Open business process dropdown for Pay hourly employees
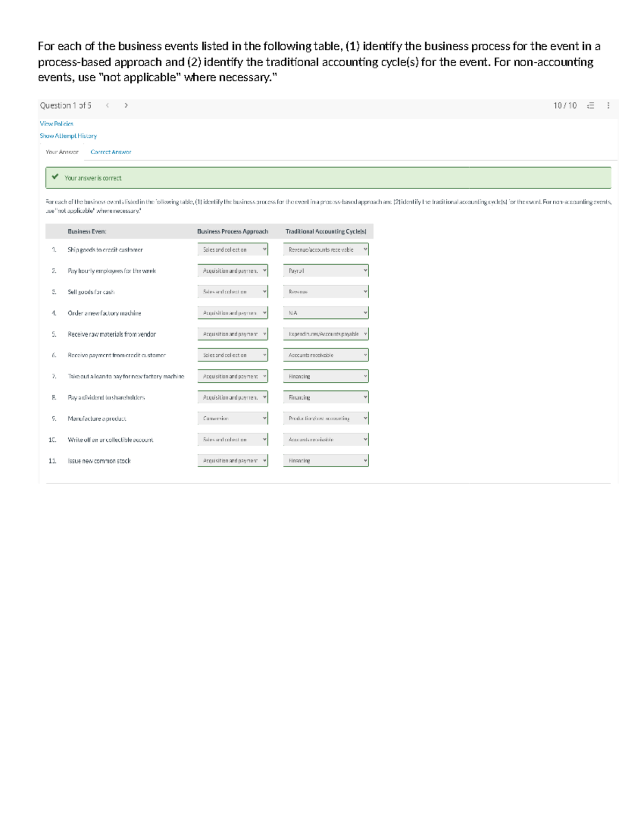The image size is (644, 834). click(232, 271)
